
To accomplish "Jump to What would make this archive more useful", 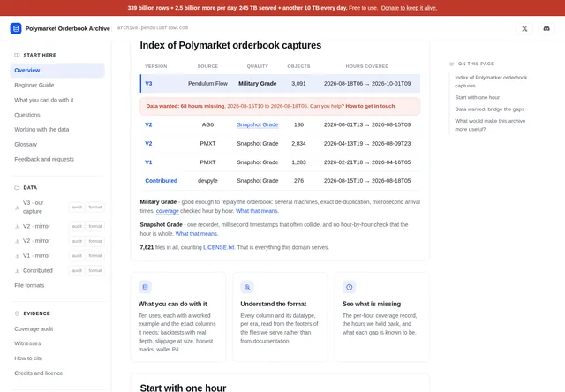I will [490, 125].
